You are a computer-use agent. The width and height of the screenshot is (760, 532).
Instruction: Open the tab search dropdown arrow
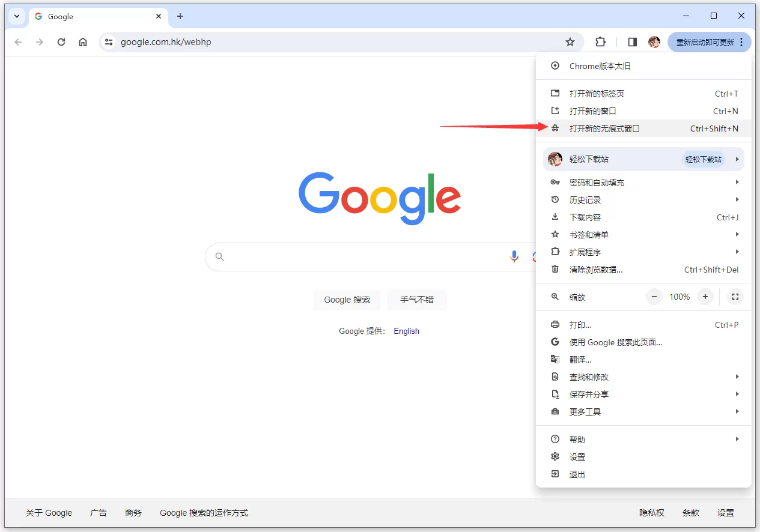pos(17,17)
